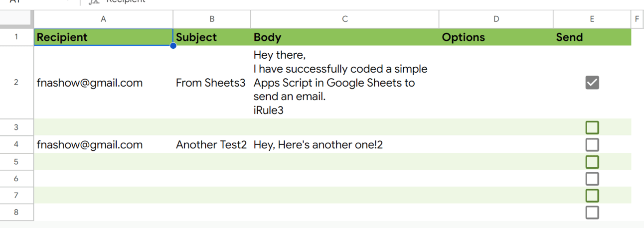The width and height of the screenshot is (644, 228).
Task: Enable the Send checkbox in row 4
Action: tap(592, 145)
